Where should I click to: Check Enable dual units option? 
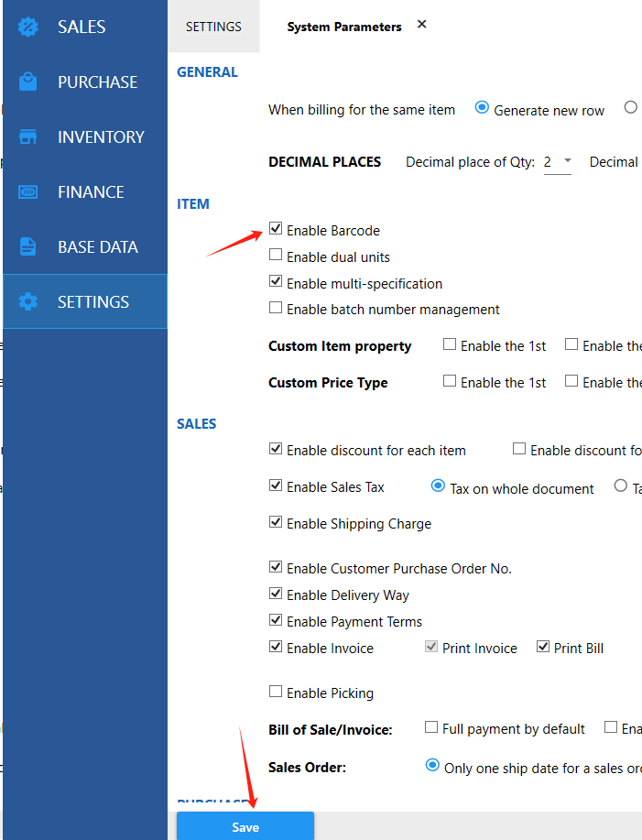pos(276,256)
